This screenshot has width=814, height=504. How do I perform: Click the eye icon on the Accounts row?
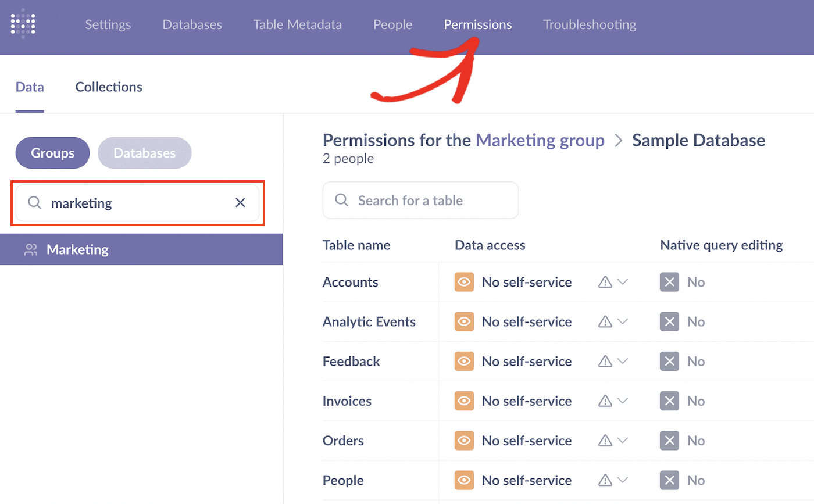[x=464, y=282]
